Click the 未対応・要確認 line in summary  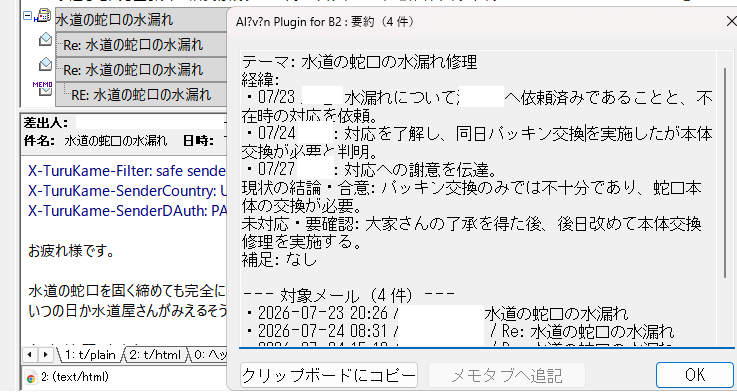(472, 233)
